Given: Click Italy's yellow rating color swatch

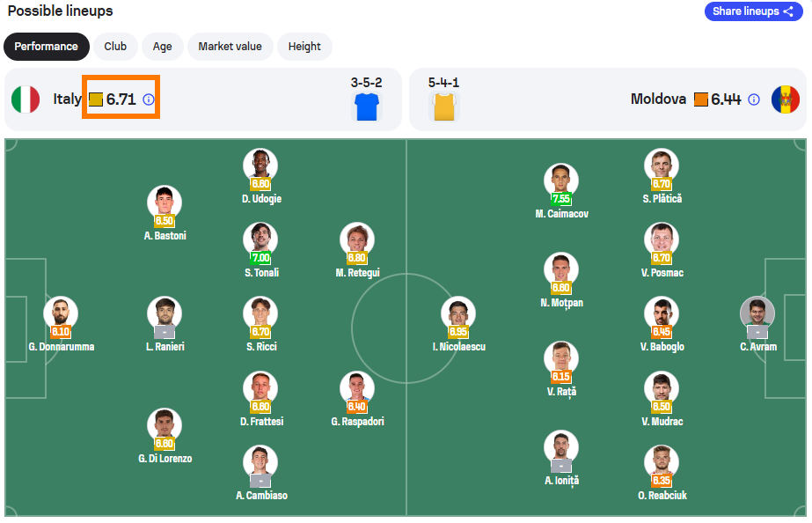Looking at the screenshot, I should click(96, 99).
